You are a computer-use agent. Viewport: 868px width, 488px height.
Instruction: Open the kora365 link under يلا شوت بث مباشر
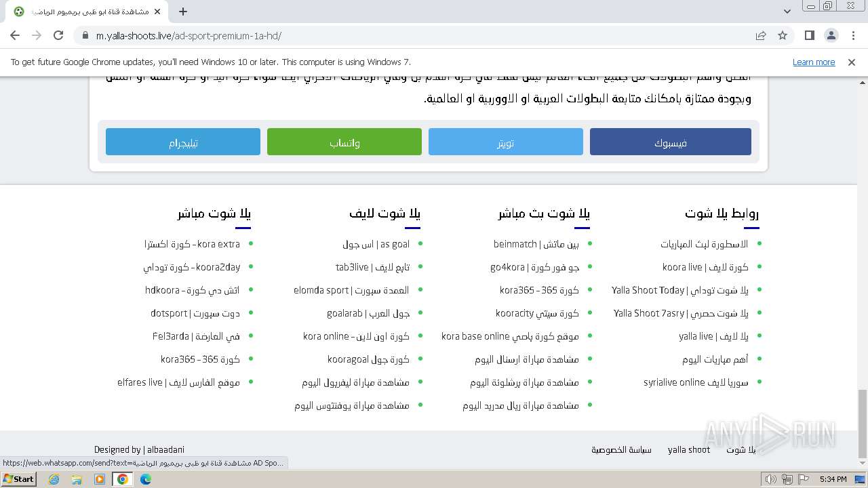(539, 290)
